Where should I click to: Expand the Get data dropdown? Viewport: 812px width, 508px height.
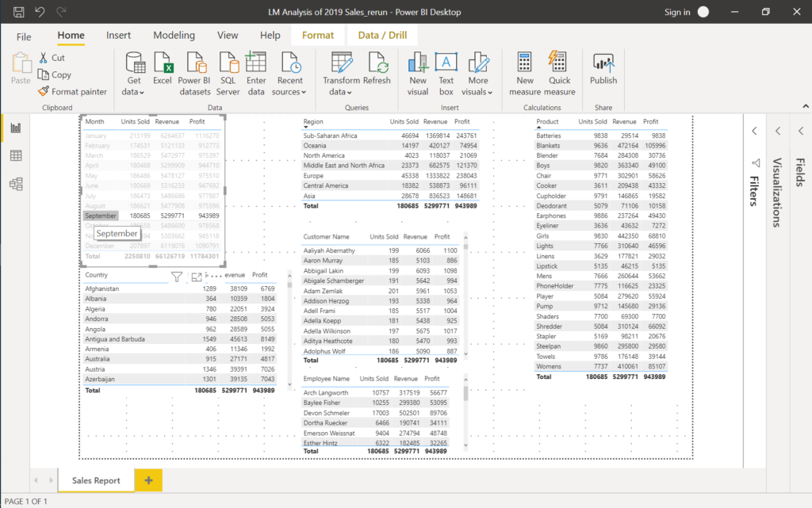pyautogui.click(x=134, y=92)
